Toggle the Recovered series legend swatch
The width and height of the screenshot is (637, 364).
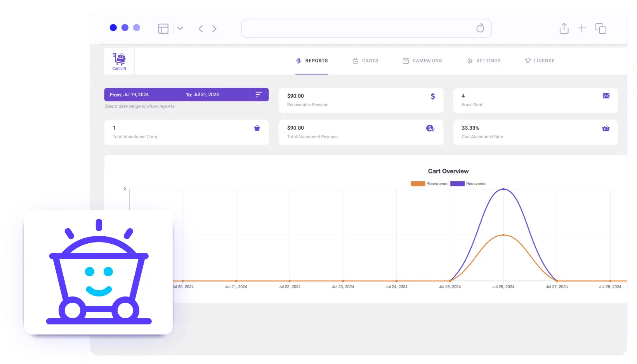457,184
